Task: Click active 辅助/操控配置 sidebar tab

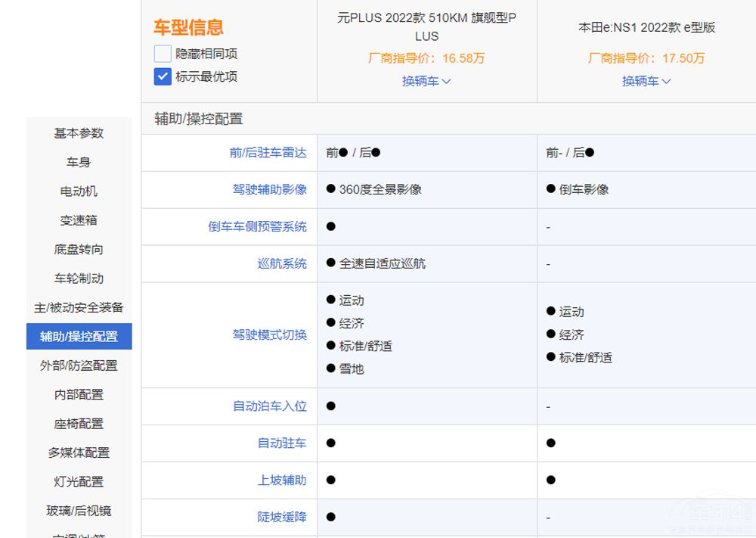Action: point(79,337)
